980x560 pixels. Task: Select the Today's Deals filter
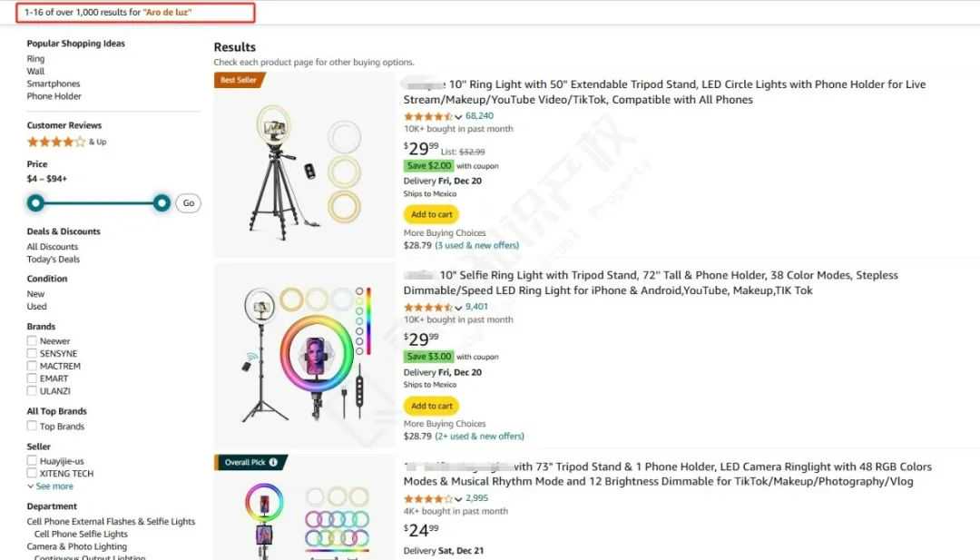pos(53,260)
